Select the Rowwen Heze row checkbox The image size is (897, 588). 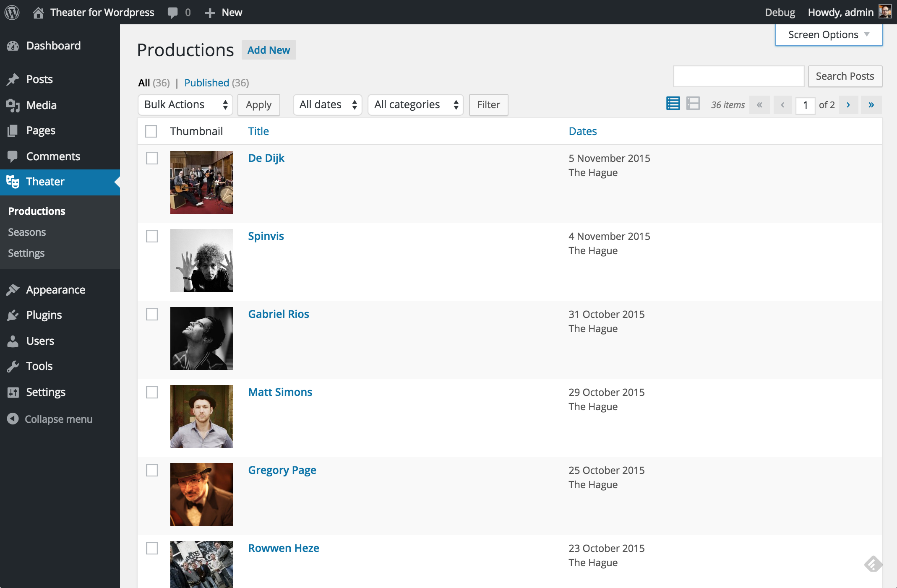pos(152,548)
